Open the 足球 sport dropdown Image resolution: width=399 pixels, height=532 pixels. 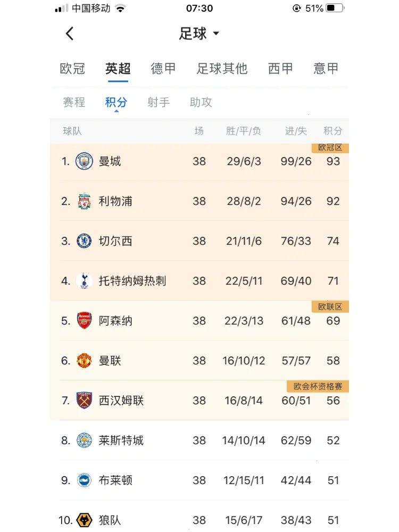(199, 34)
